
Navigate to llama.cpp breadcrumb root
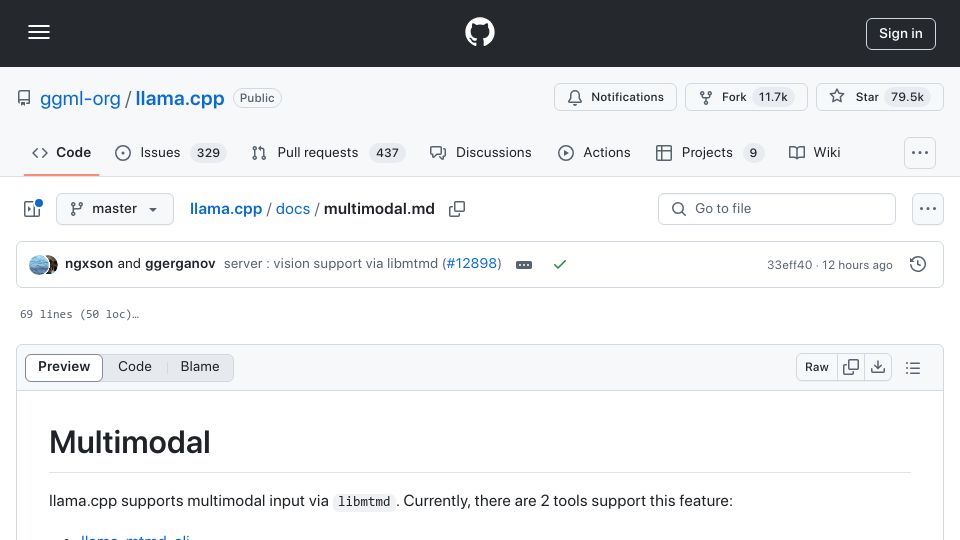[x=226, y=209]
